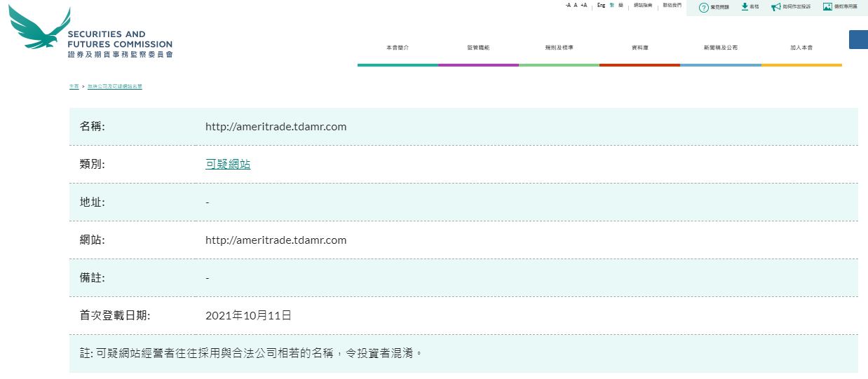Click the 常見問題 question mark icon
The width and height of the screenshot is (868, 379).
[703, 7]
